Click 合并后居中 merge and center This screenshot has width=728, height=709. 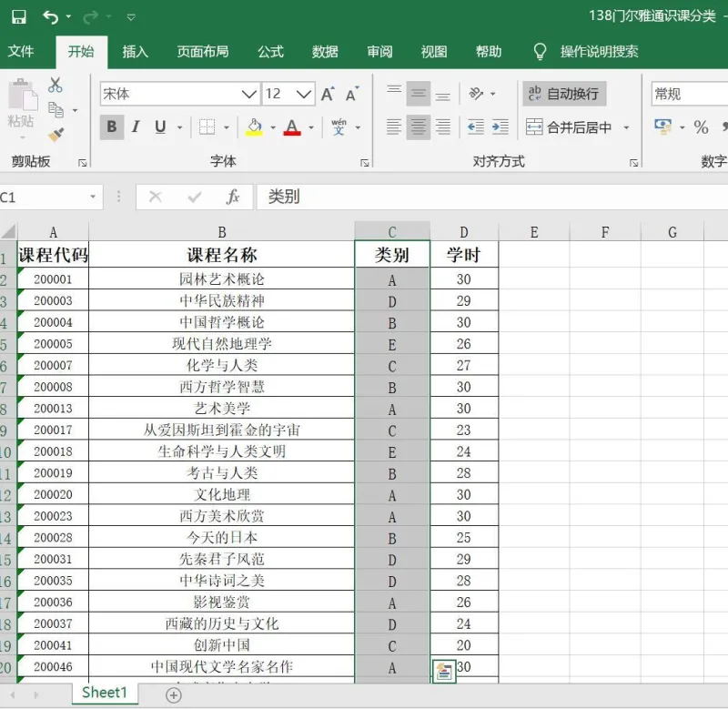pos(569,127)
